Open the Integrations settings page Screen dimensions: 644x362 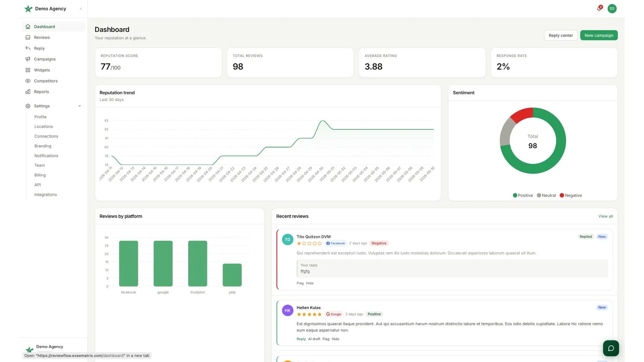(45, 195)
